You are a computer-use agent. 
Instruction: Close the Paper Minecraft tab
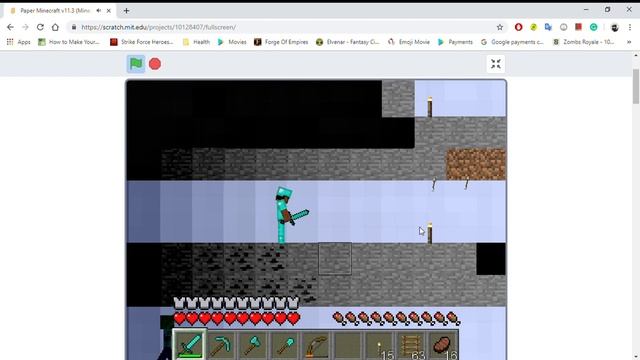[x=109, y=11]
